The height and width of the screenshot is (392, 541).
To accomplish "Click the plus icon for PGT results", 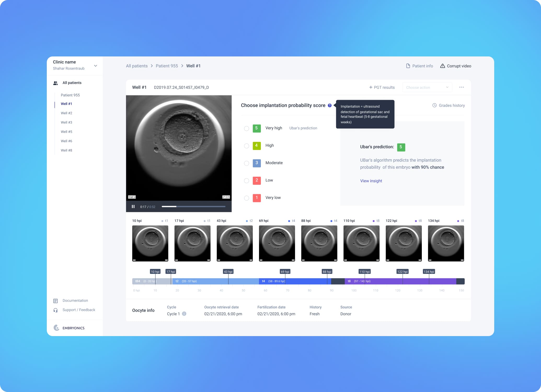I will [371, 87].
